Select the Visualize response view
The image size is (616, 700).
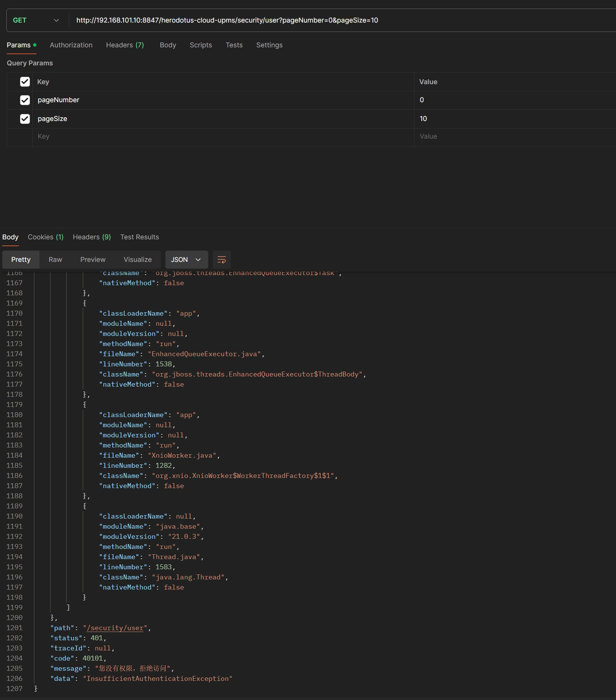tap(138, 260)
